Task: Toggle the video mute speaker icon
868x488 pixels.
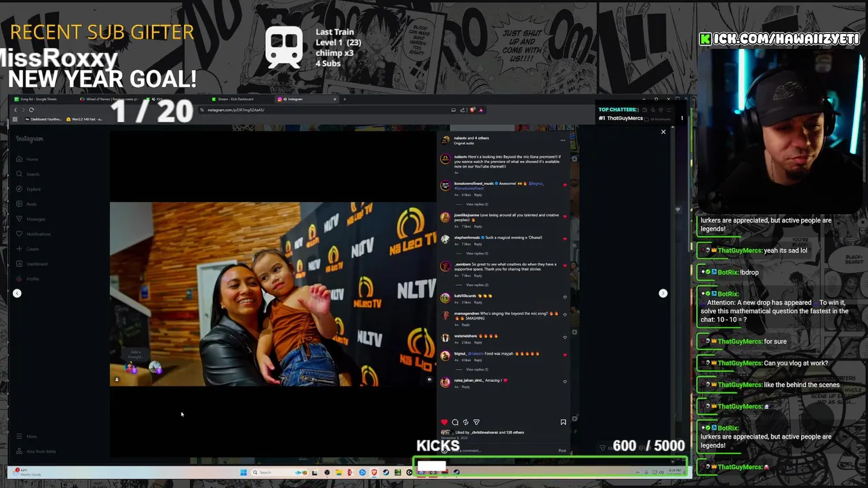Action: [x=429, y=380]
